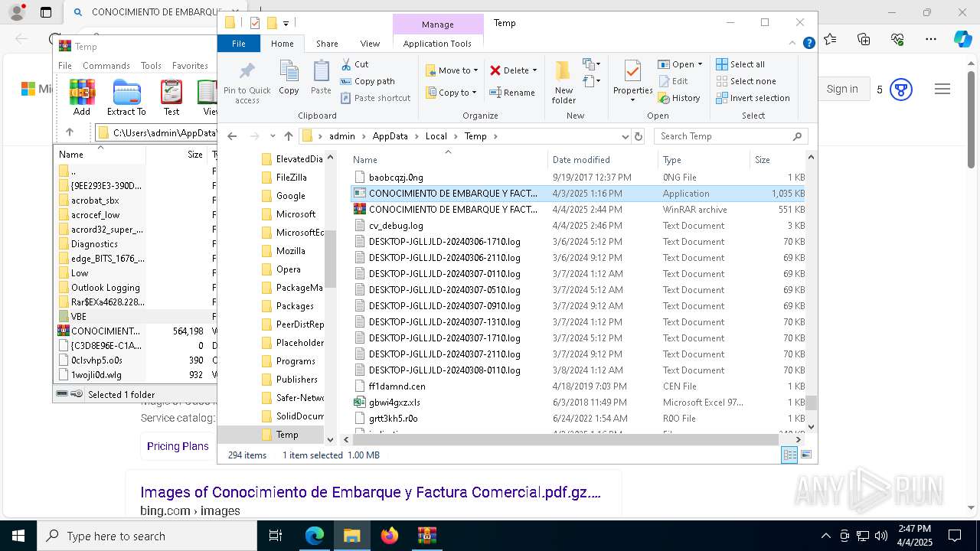
Task: Switch to large icons view in status bar
Action: click(x=805, y=455)
